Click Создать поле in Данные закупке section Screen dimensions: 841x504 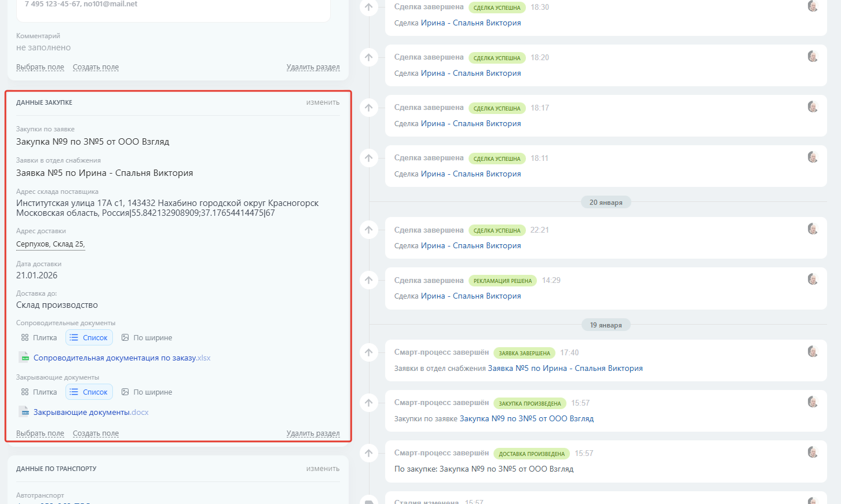point(96,433)
